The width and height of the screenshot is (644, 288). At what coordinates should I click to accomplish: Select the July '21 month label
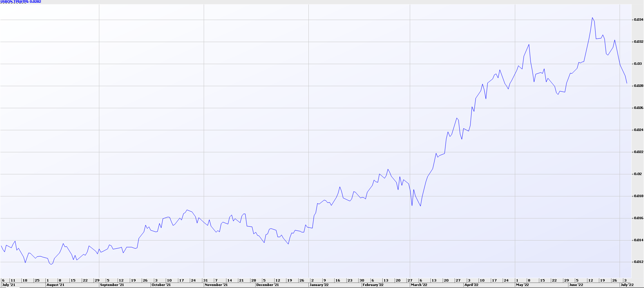[x=8, y=285]
